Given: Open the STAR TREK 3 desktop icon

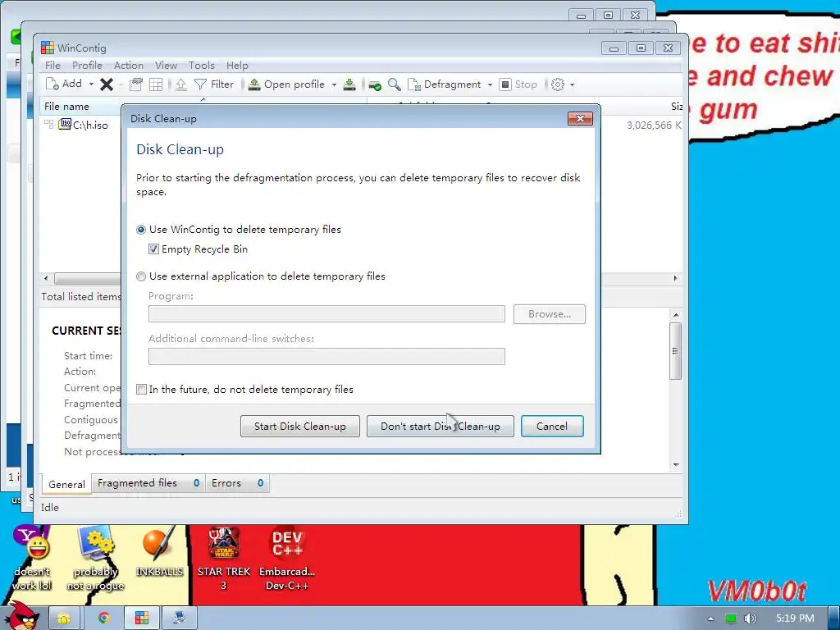Looking at the screenshot, I should (x=223, y=557).
